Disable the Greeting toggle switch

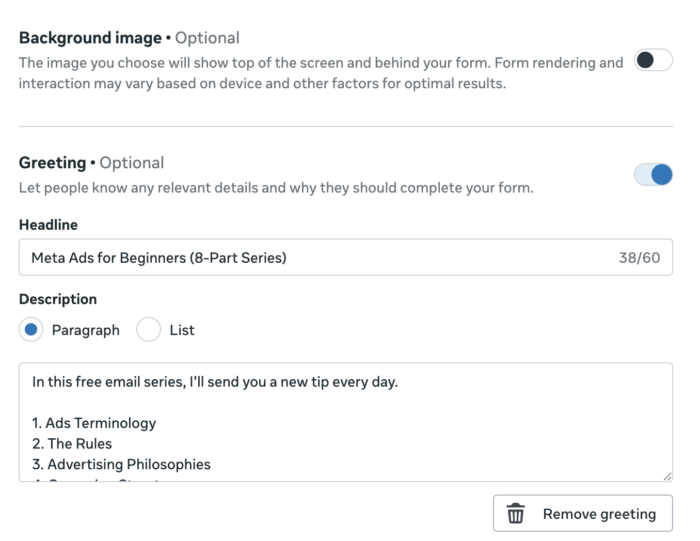653,174
